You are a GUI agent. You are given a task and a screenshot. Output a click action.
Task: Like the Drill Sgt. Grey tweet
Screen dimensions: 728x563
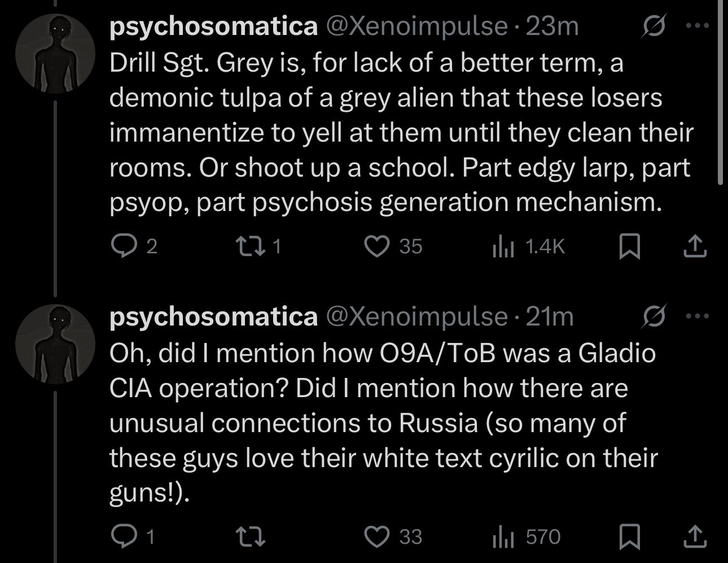[377, 246]
